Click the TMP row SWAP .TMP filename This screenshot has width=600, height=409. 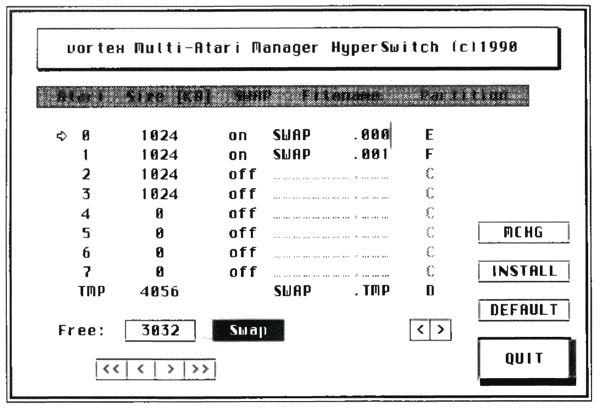coord(330,290)
